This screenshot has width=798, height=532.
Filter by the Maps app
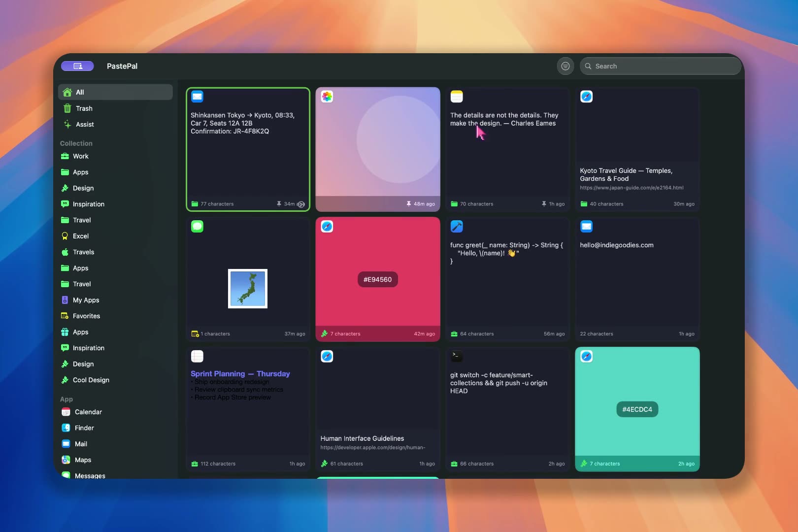115,460
